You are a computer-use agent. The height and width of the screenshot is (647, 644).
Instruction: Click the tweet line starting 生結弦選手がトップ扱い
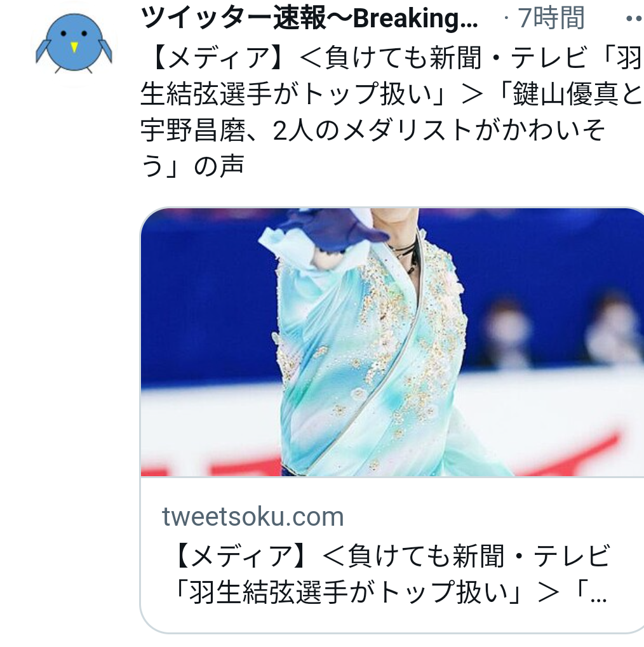(392, 94)
